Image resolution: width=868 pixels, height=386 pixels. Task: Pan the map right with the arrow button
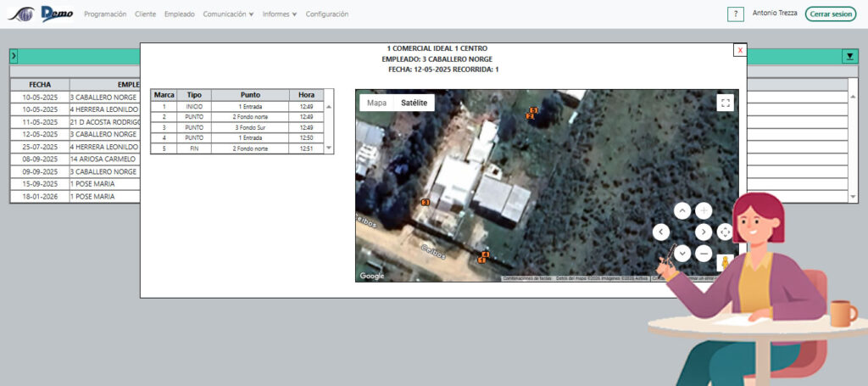[x=703, y=232]
